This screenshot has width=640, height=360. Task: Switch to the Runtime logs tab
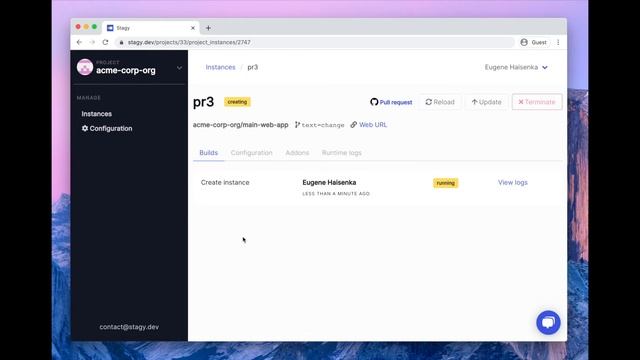(x=342, y=153)
